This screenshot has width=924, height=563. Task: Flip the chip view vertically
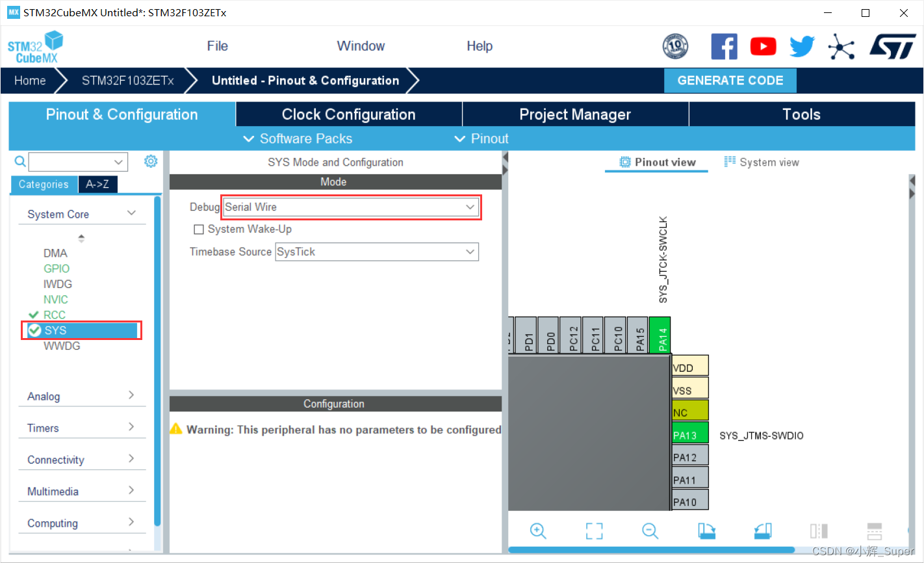875,531
